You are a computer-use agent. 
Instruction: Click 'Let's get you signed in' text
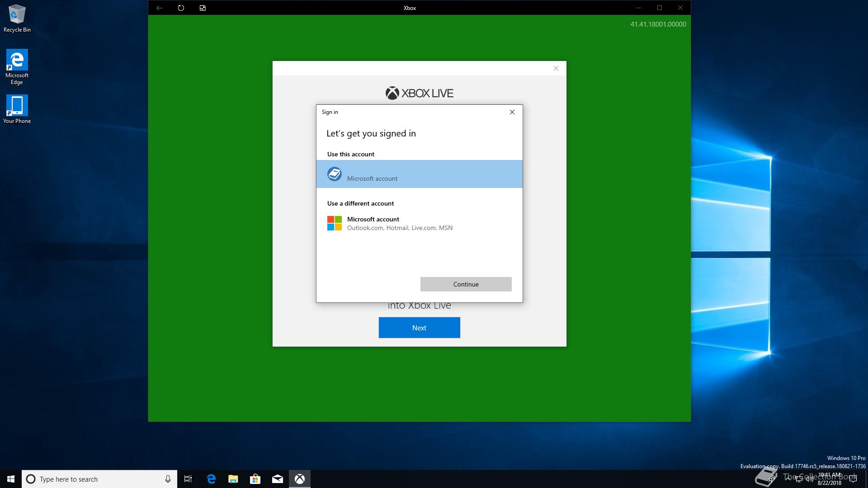[371, 133]
